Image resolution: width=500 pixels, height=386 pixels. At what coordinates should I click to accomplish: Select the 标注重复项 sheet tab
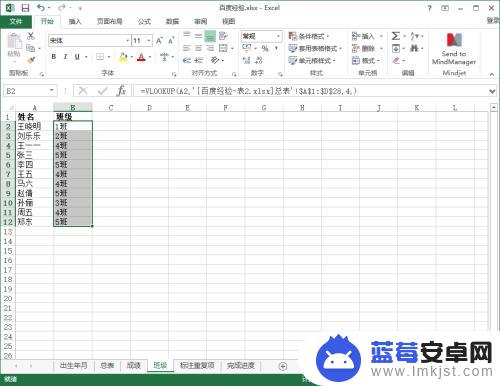click(x=197, y=366)
